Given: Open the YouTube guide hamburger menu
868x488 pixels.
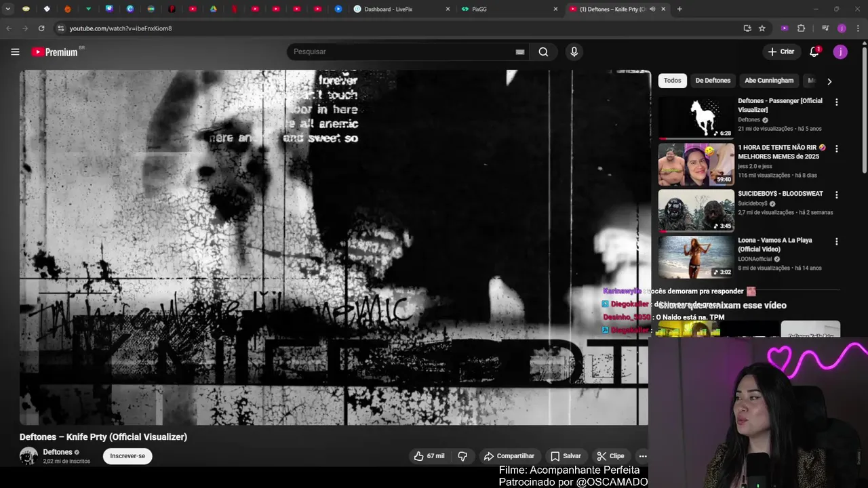Looking at the screenshot, I should (x=15, y=52).
